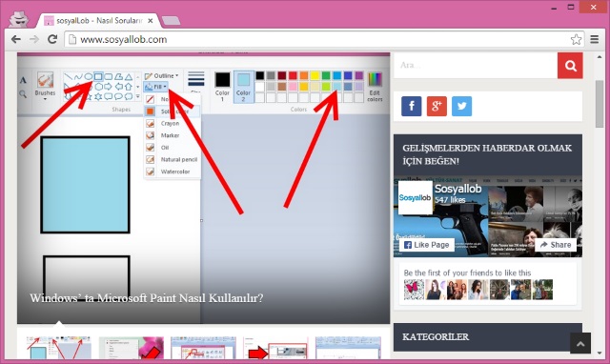Open the Chrome hamburger menu
The image size is (610, 364).
(x=594, y=39)
